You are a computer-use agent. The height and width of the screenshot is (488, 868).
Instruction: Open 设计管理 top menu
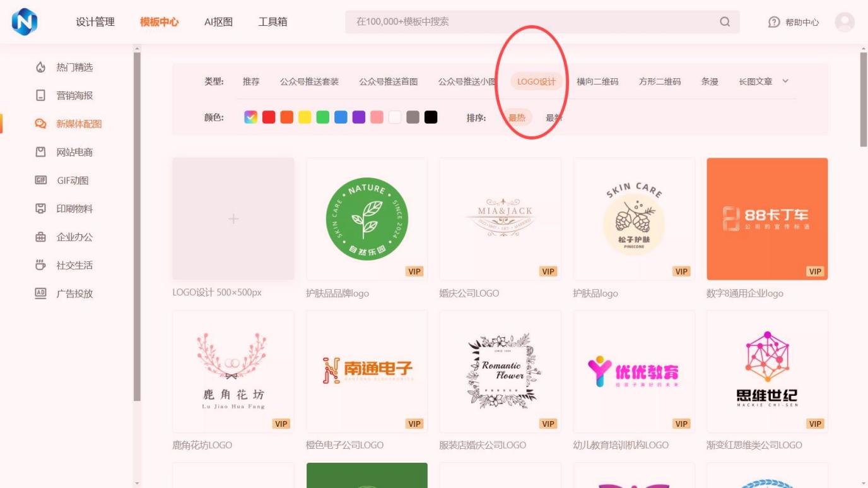(95, 21)
